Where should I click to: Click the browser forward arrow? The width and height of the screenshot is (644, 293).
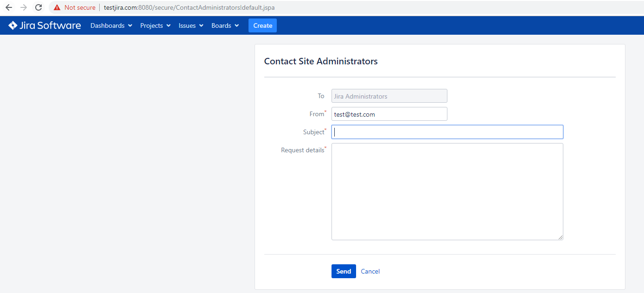pos(24,8)
